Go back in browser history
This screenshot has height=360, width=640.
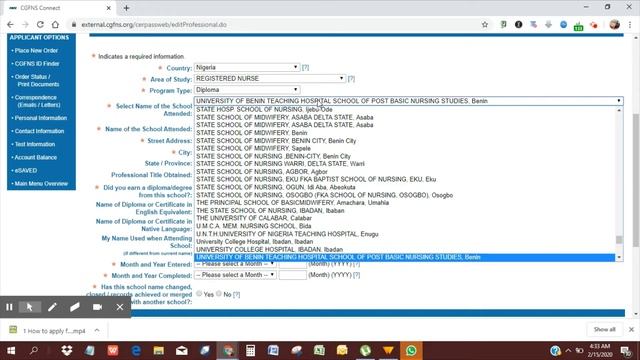[11, 24]
